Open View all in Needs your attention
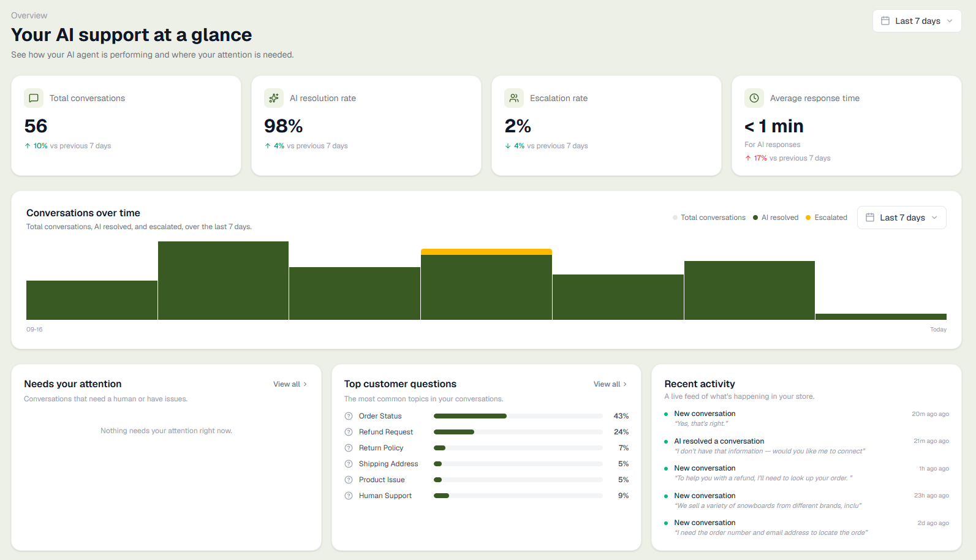976x560 pixels. tap(290, 384)
